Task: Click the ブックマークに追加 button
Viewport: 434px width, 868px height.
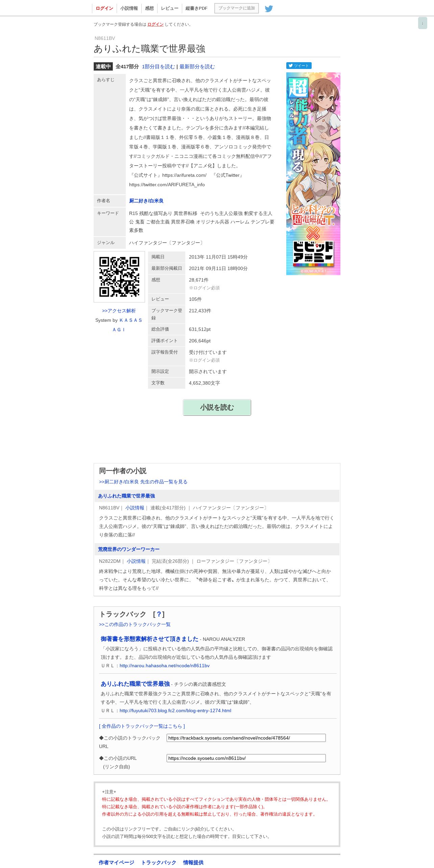Action: [237, 8]
